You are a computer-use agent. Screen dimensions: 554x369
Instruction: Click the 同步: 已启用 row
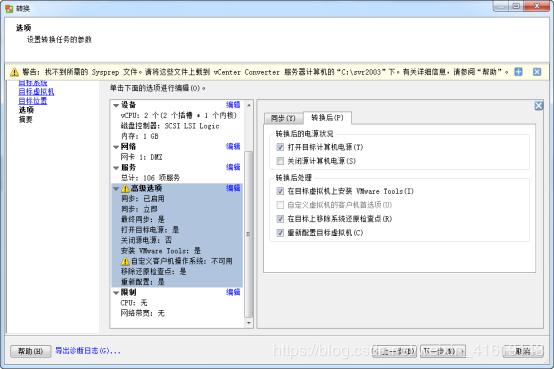point(143,199)
